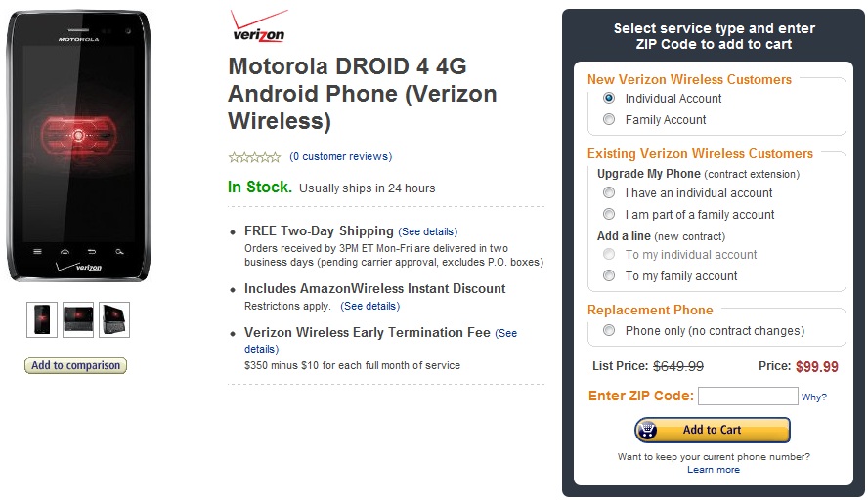View the keyboard slide-out thumbnail
The height and width of the screenshot is (501, 868).
point(78,319)
